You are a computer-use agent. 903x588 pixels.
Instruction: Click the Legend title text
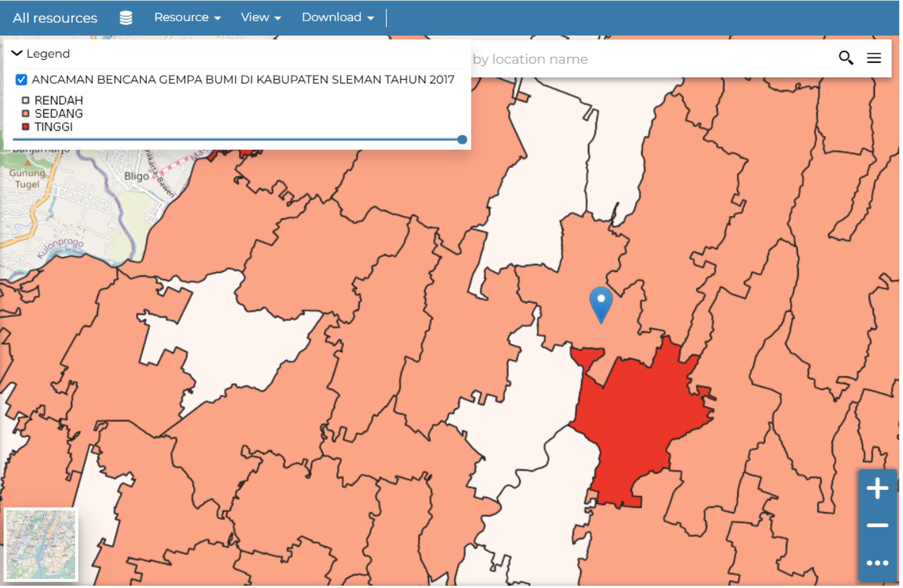pyautogui.click(x=48, y=54)
